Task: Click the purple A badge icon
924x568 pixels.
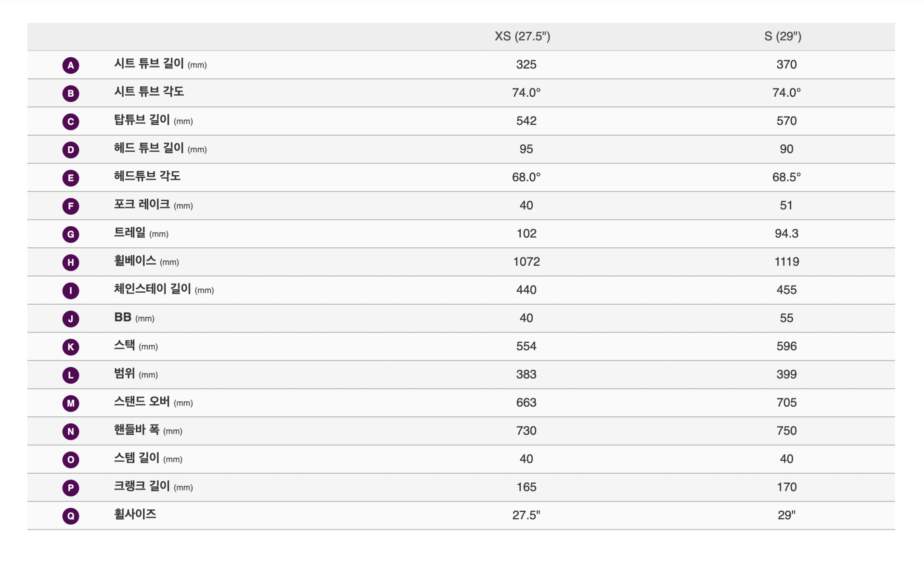Action: click(71, 65)
